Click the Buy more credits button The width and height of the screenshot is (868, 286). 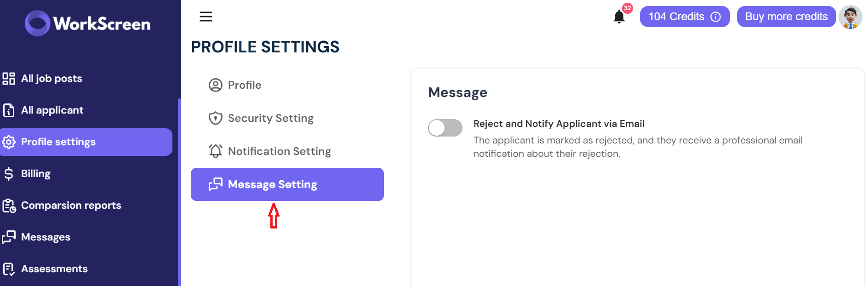(x=786, y=17)
